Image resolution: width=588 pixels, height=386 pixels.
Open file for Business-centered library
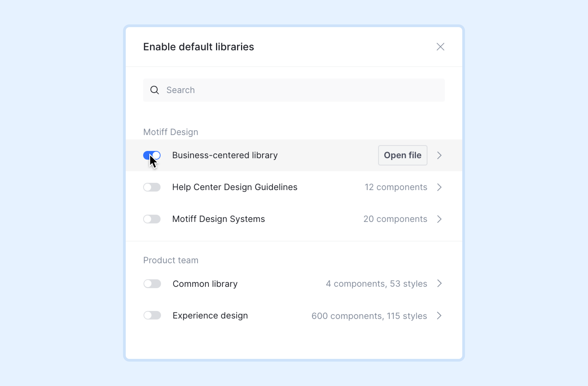[403, 155]
